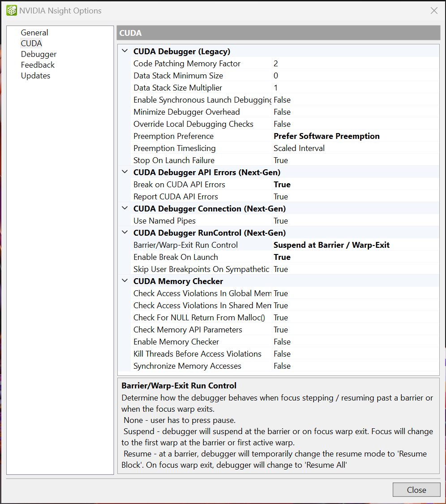Screen dimensions: 446x504
Task: Toggle Check For NULL Return From Malloc() value
Action: click(x=355, y=318)
